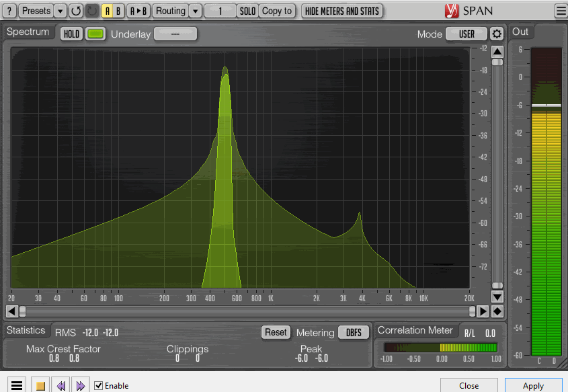This screenshot has width=568, height=392.
Task: Open the Routing settings
Action: click(x=171, y=11)
